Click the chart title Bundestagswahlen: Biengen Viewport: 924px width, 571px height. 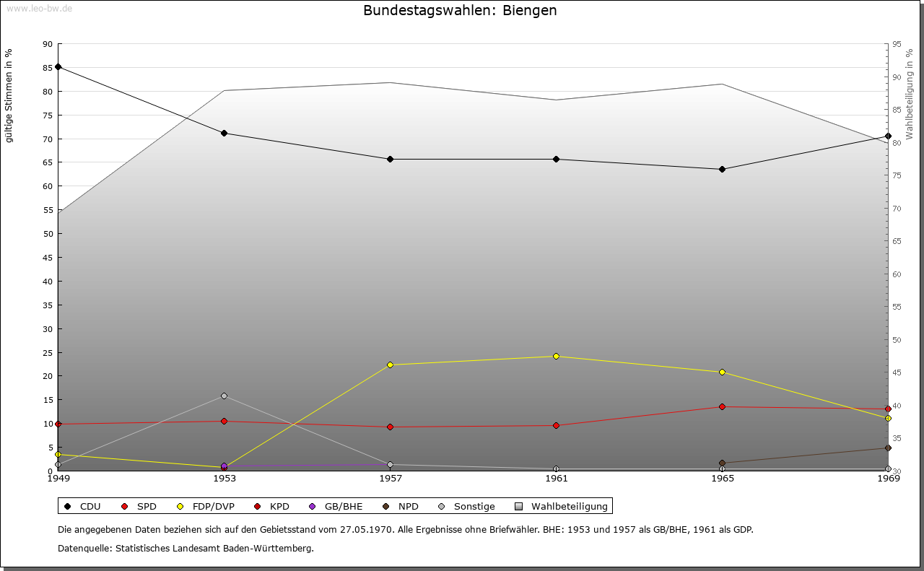(x=460, y=11)
